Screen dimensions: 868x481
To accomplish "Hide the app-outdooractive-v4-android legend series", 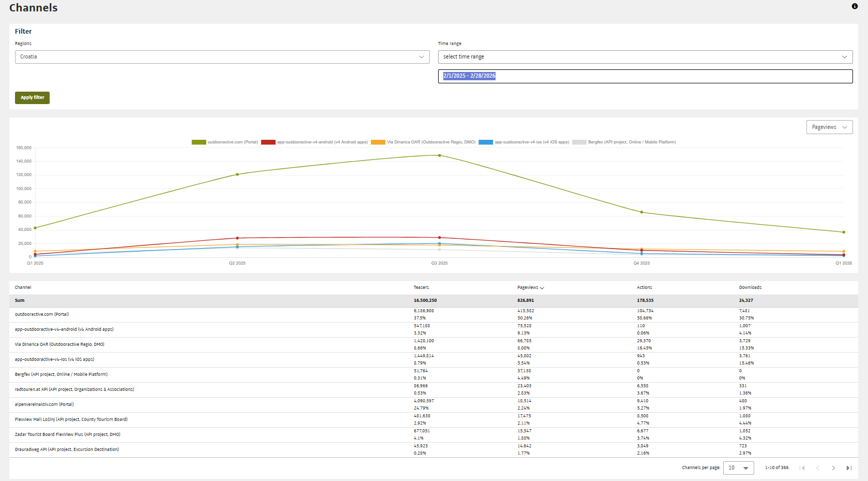I will (x=315, y=142).
